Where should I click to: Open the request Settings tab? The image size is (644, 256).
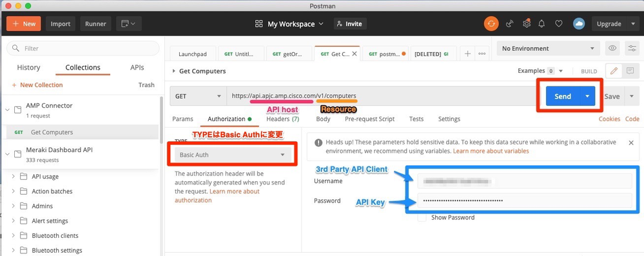(449, 119)
